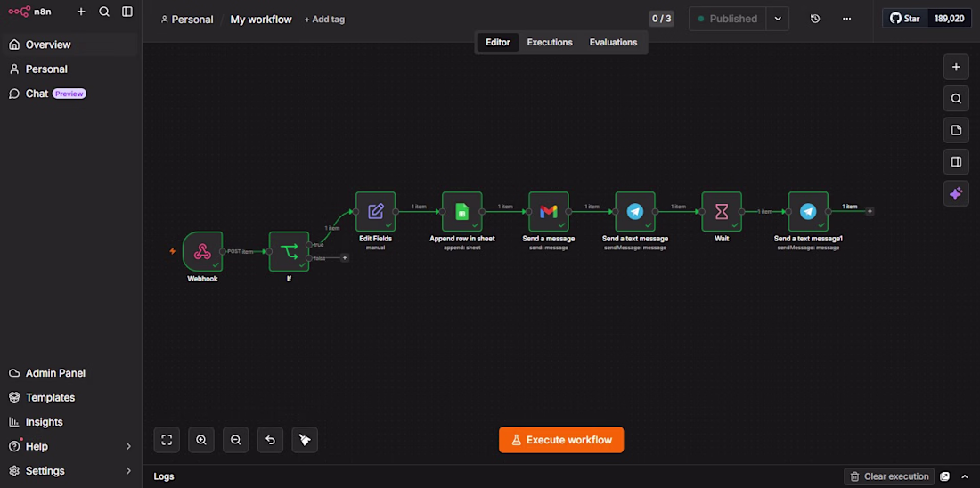
Task: Switch to the Executions tab
Action: pyautogui.click(x=550, y=43)
